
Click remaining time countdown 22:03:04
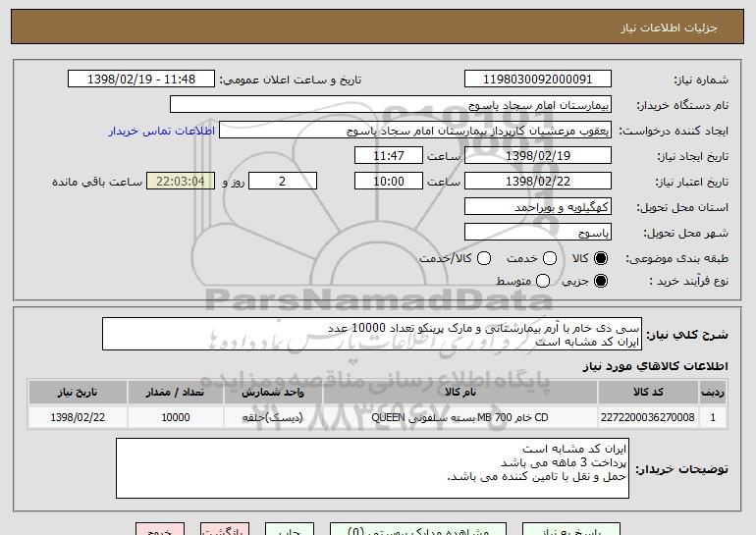pyautogui.click(x=181, y=182)
